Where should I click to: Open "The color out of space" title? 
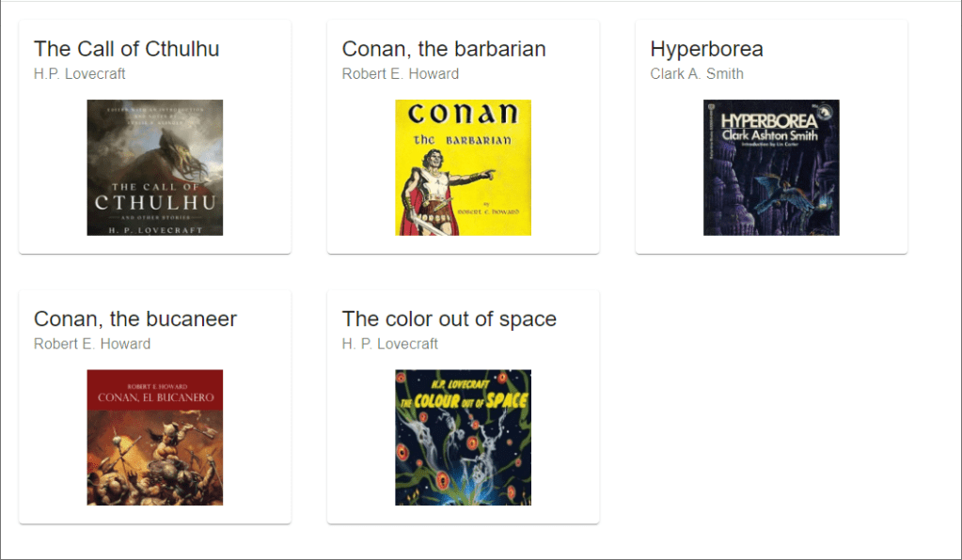[x=449, y=319]
